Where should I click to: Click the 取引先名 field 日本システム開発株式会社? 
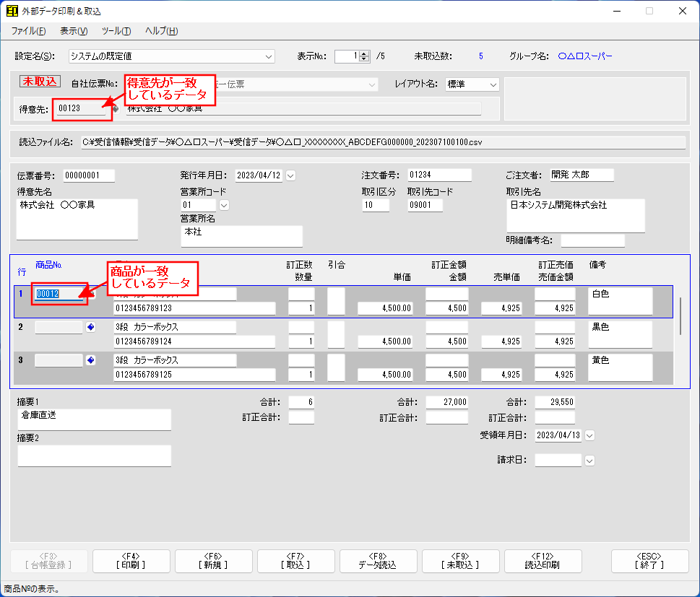[x=576, y=216]
